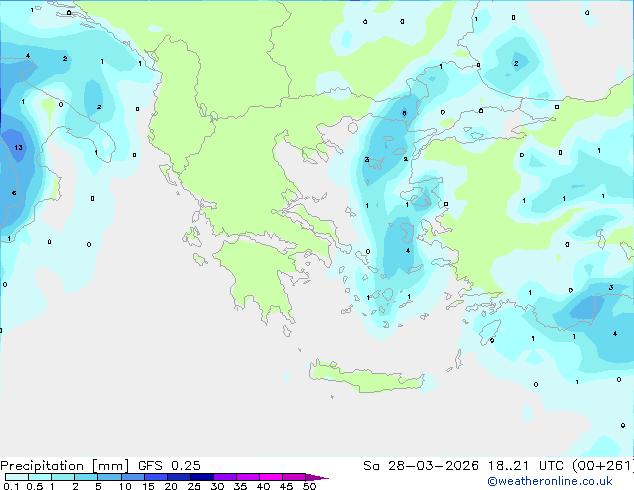The image size is (634, 490).
Task: Click the 40–45 mm magenta swatch
Action: (271, 477)
